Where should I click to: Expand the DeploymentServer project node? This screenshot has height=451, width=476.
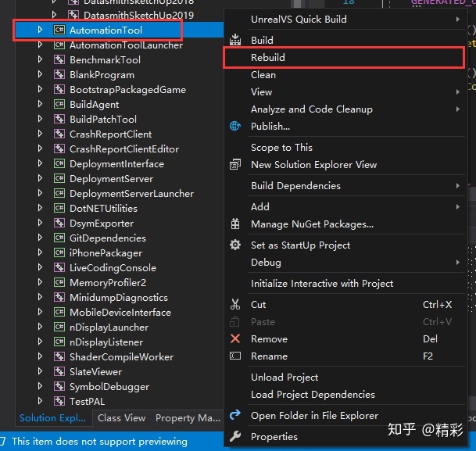pyautogui.click(x=40, y=178)
